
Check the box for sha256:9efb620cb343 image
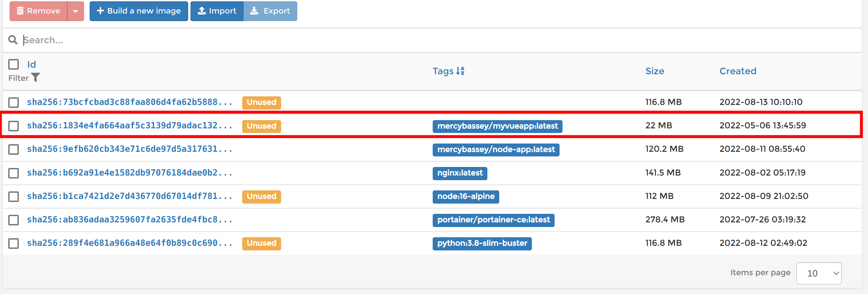14,149
